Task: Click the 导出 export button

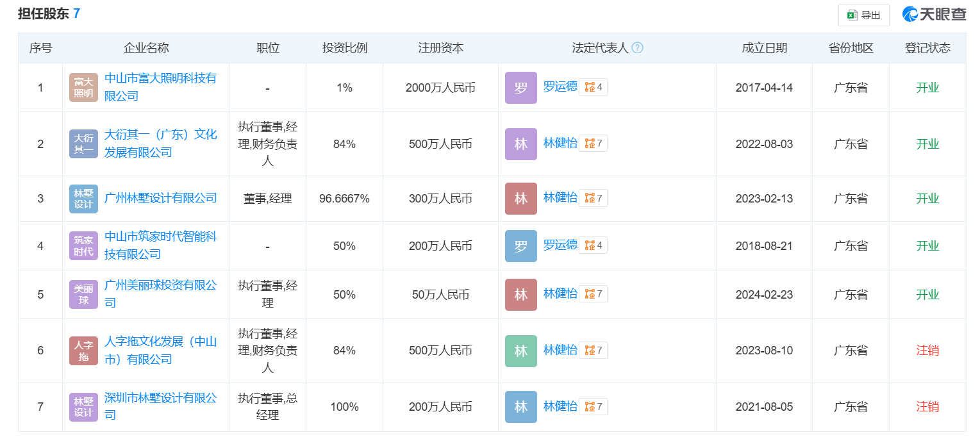Action: (863, 15)
